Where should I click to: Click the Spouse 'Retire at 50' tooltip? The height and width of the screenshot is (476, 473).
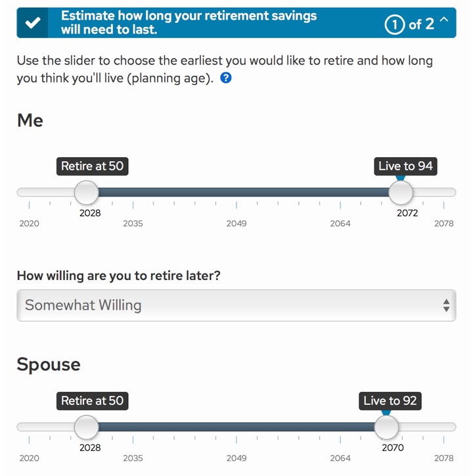point(92,401)
